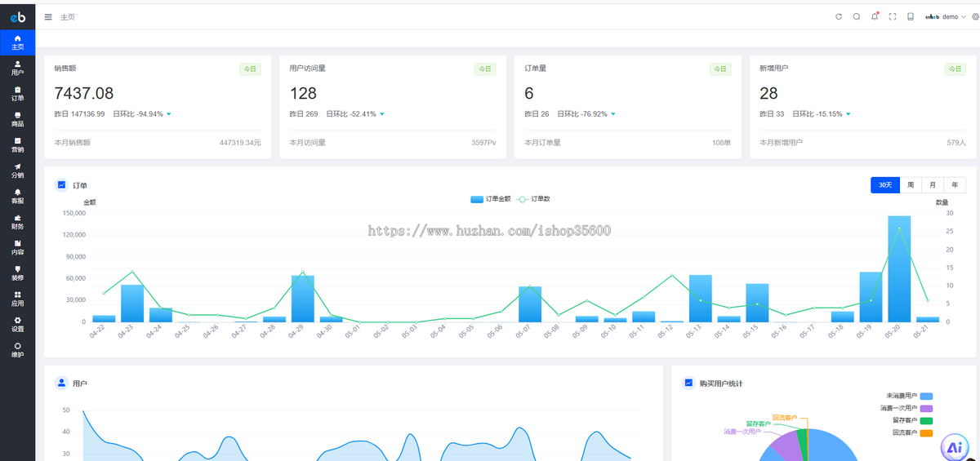Screen dimensions: 980x461
Task: Open the 商品 products sidebar item
Action: point(17,119)
